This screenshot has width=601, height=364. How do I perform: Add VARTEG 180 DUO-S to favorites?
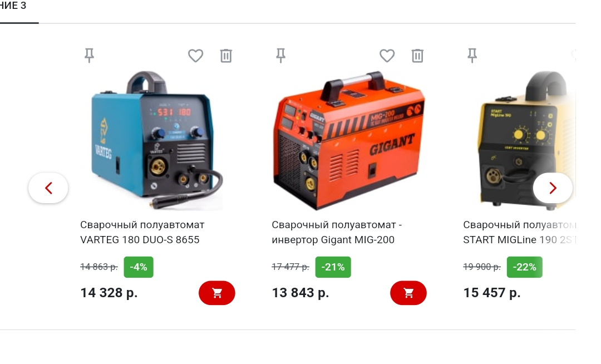point(195,56)
